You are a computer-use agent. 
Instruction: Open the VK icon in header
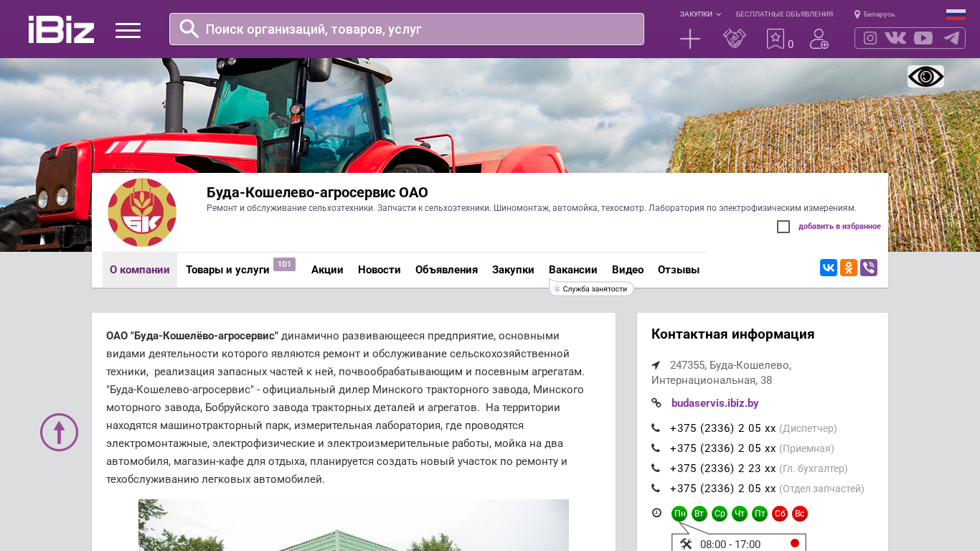[x=895, y=38]
